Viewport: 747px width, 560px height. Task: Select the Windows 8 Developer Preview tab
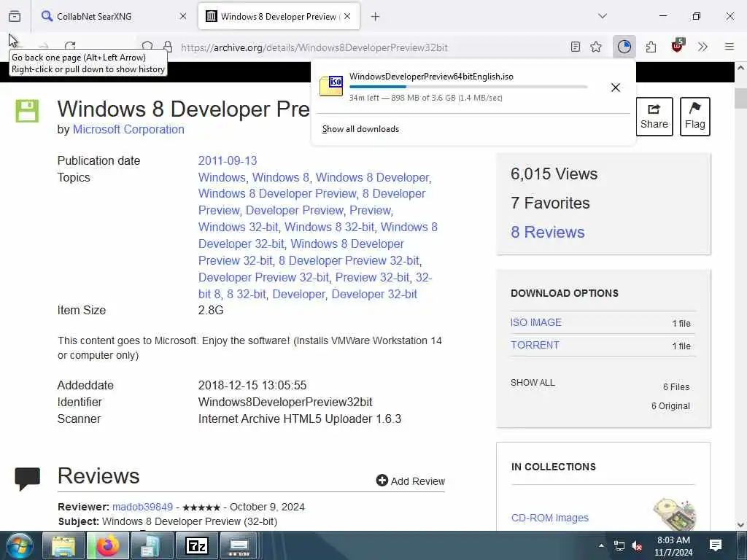(279, 16)
